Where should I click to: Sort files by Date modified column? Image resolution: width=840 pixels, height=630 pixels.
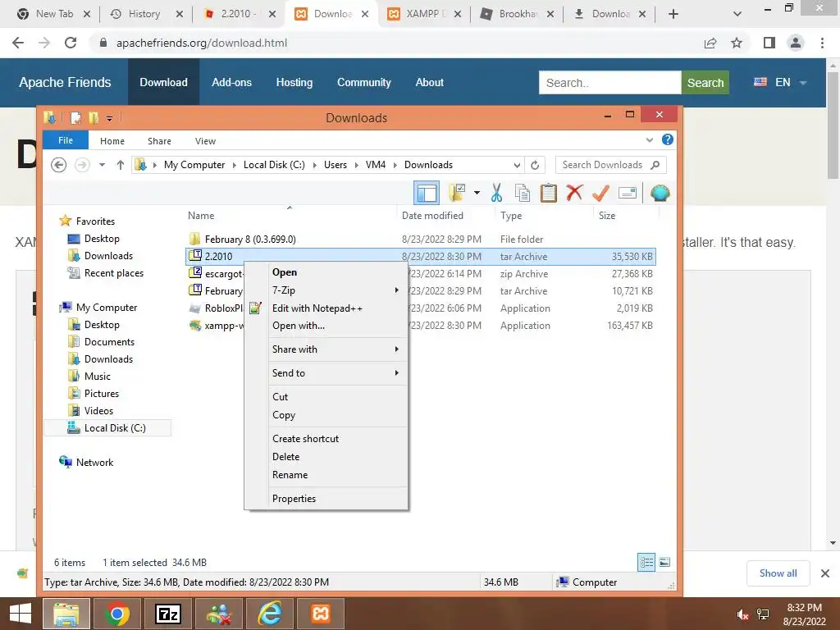tap(432, 216)
